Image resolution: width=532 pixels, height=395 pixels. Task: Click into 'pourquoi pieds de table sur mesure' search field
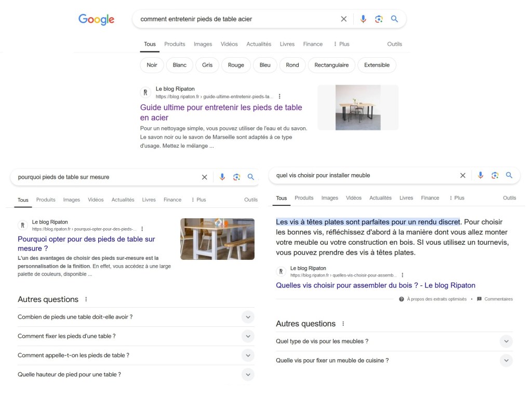click(104, 177)
